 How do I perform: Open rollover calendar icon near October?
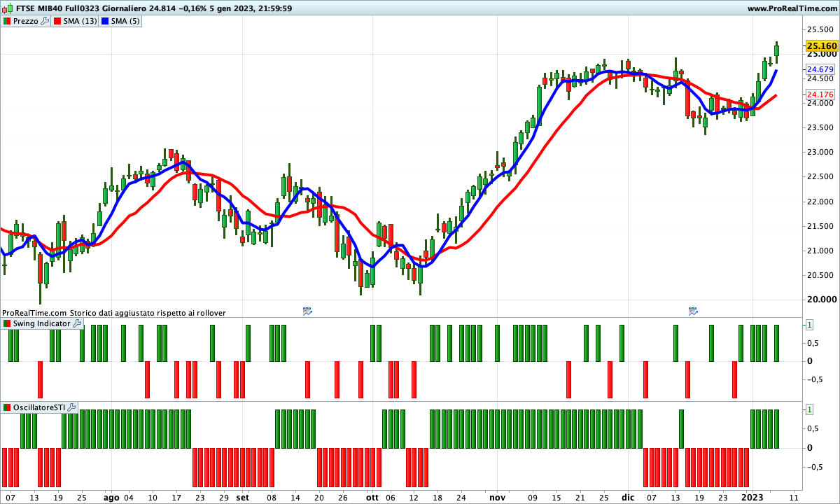[x=307, y=311]
